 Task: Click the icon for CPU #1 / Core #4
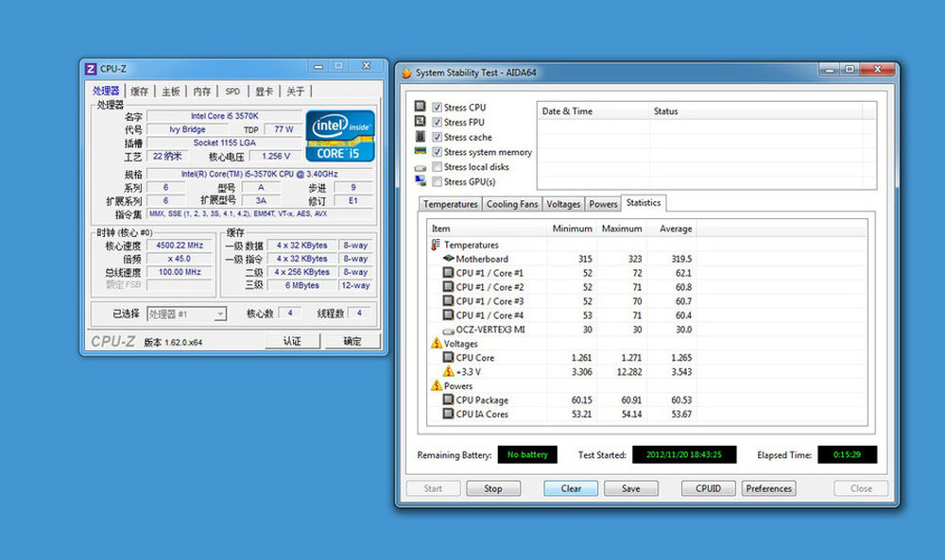coord(448,314)
